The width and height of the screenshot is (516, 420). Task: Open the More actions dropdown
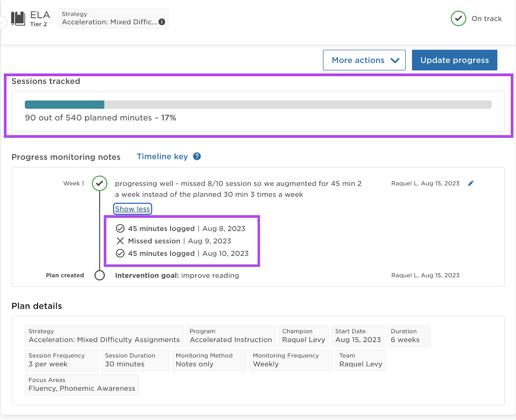pyautogui.click(x=364, y=60)
